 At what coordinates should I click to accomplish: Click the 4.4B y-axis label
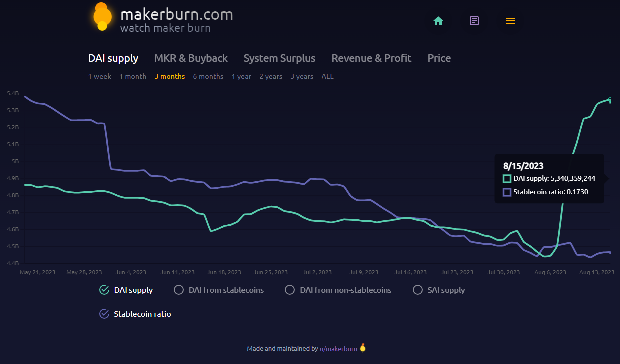(13, 263)
